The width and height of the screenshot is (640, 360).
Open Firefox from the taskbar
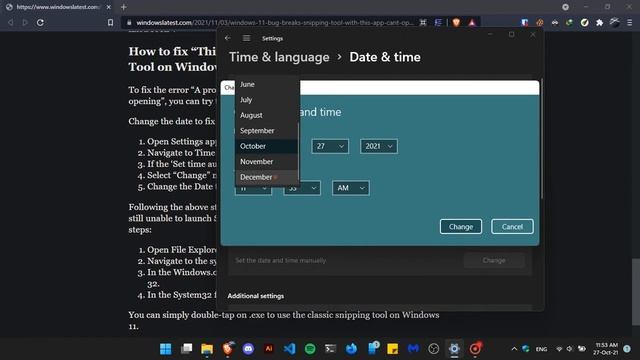tap(351, 349)
